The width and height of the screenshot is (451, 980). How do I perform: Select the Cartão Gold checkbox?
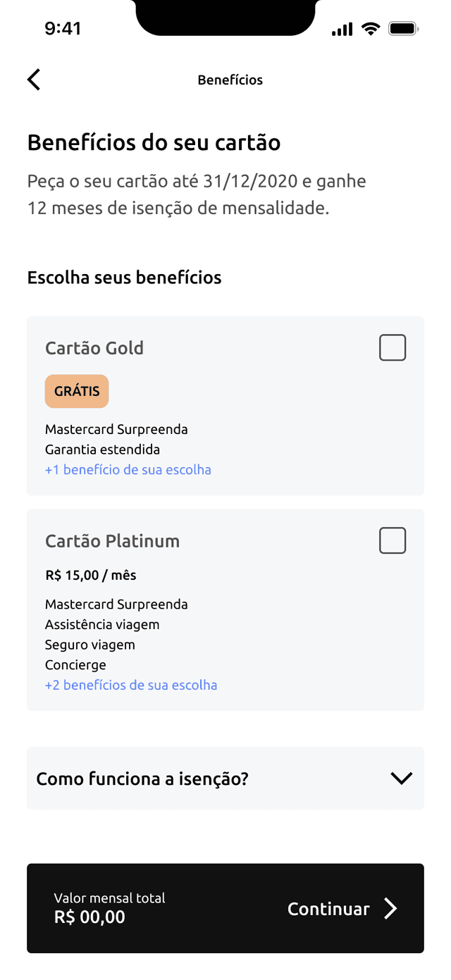393,348
